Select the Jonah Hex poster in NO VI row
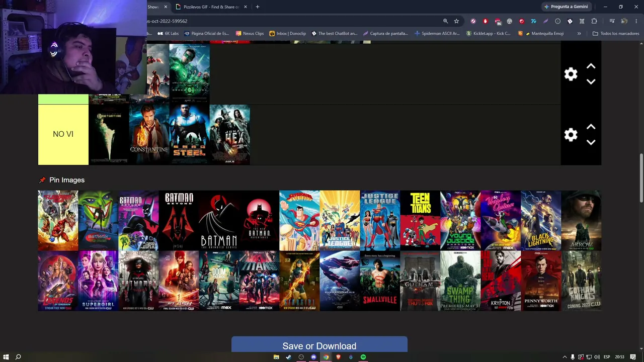This screenshot has height=362, width=644. tap(229, 135)
